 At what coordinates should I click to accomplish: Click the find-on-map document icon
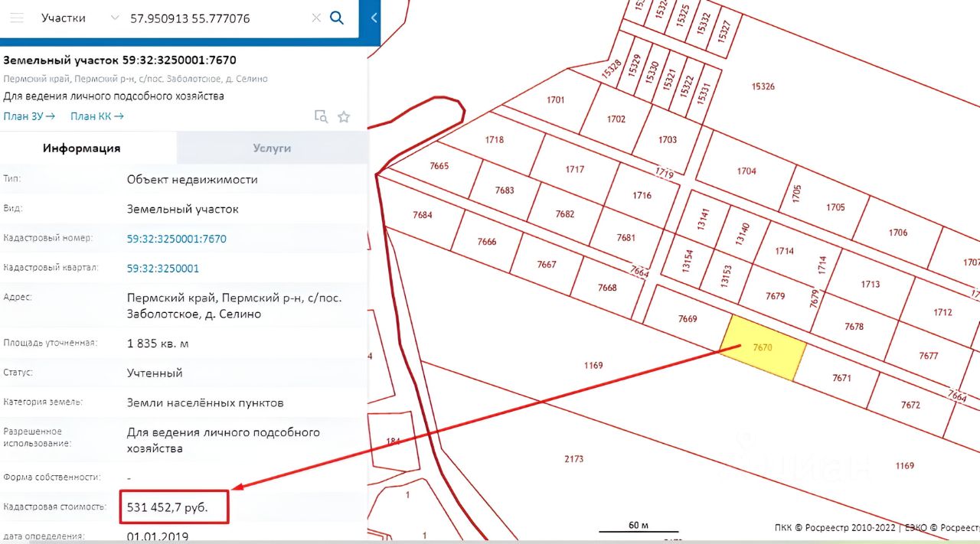point(322,116)
